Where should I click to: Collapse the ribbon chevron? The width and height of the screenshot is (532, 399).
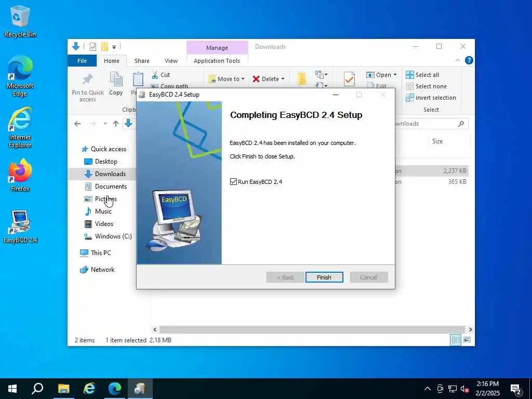tap(457, 60)
